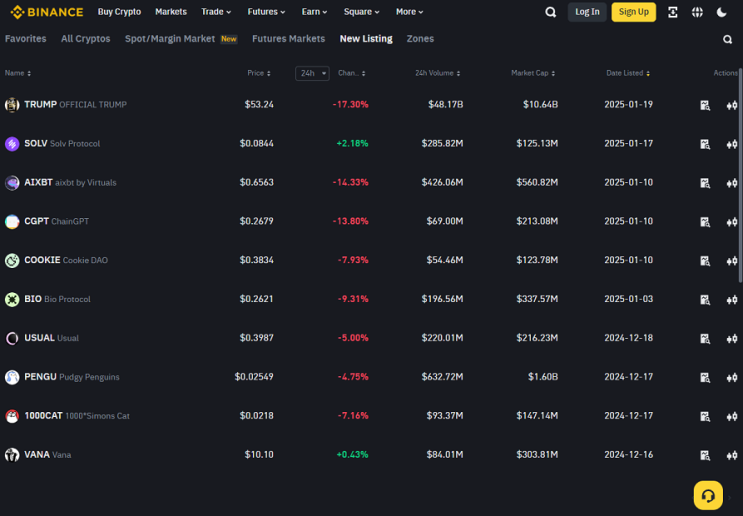743x516 pixels.
Task: Switch to the Zones tab
Action: coord(420,39)
